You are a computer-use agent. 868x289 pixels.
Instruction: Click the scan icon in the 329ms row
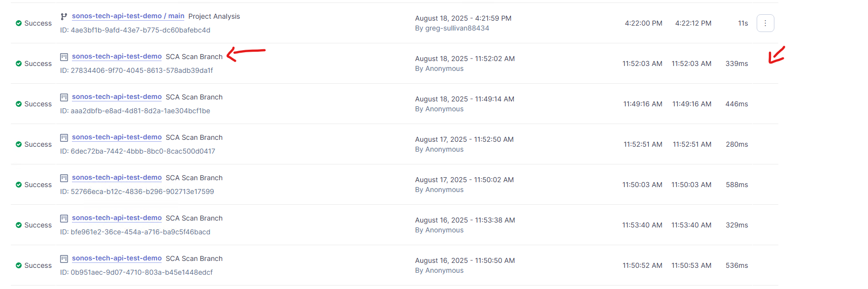(64, 218)
